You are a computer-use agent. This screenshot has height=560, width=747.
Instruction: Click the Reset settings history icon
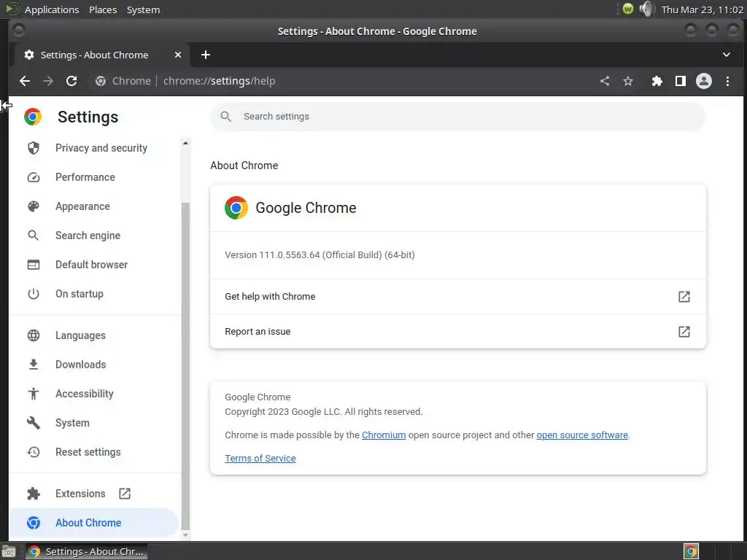pyautogui.click(x=34, y=452)
